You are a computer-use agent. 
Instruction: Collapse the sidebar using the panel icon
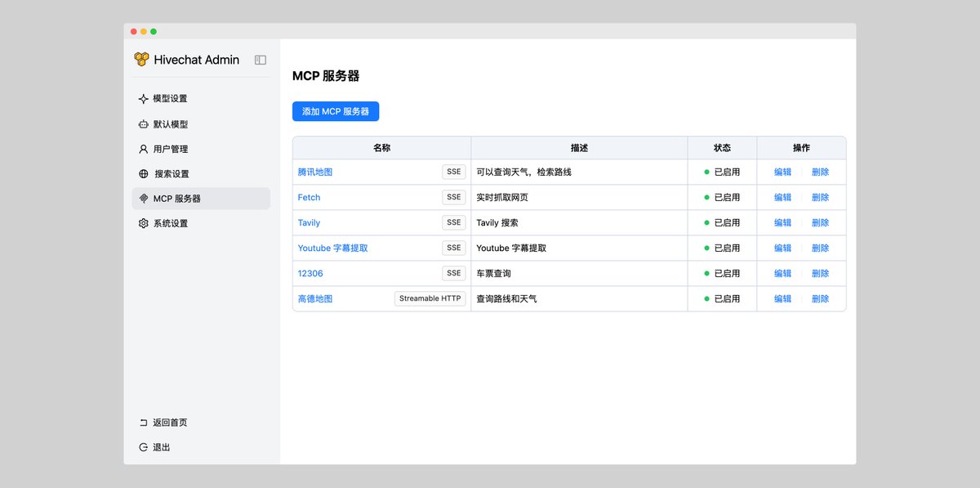pos(260,60)
